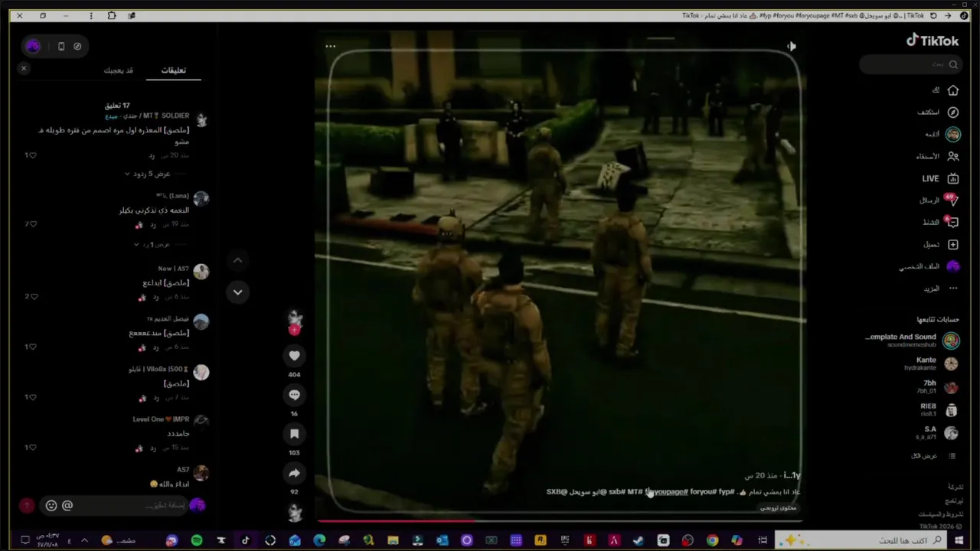980x551 pixels.
Task: Open Spotify from the taskbar
Action: coord(196,540)
